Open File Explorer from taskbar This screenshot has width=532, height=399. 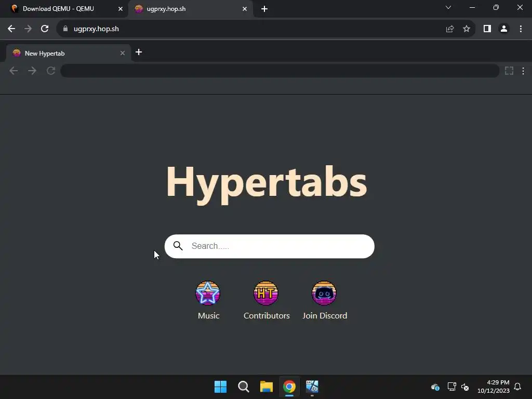coord(267,387)
